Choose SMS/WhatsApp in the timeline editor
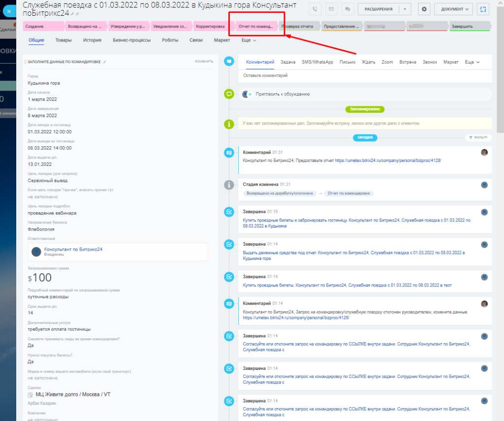The width and height of the screenshot is (504, 421). (x=317, y=62)
